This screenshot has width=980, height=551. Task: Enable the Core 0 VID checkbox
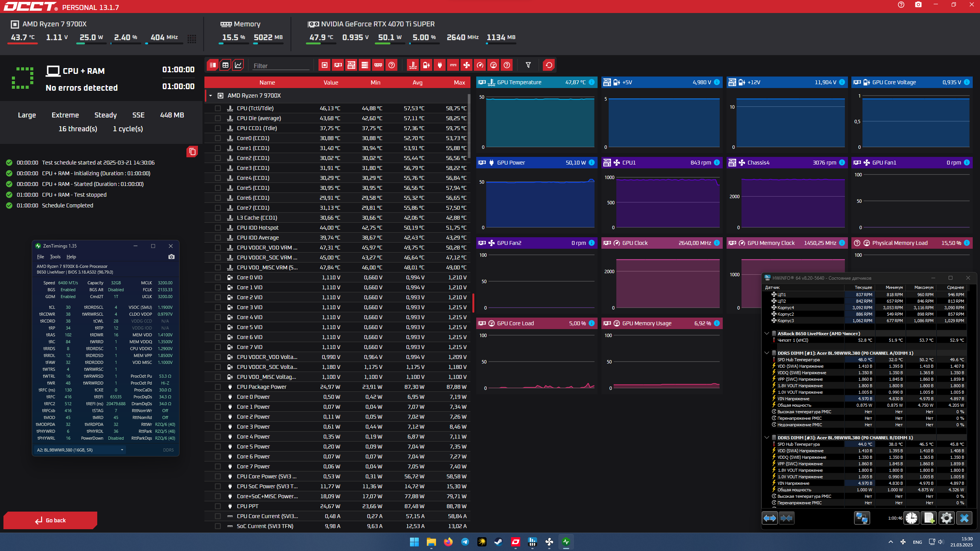point(218,277)
